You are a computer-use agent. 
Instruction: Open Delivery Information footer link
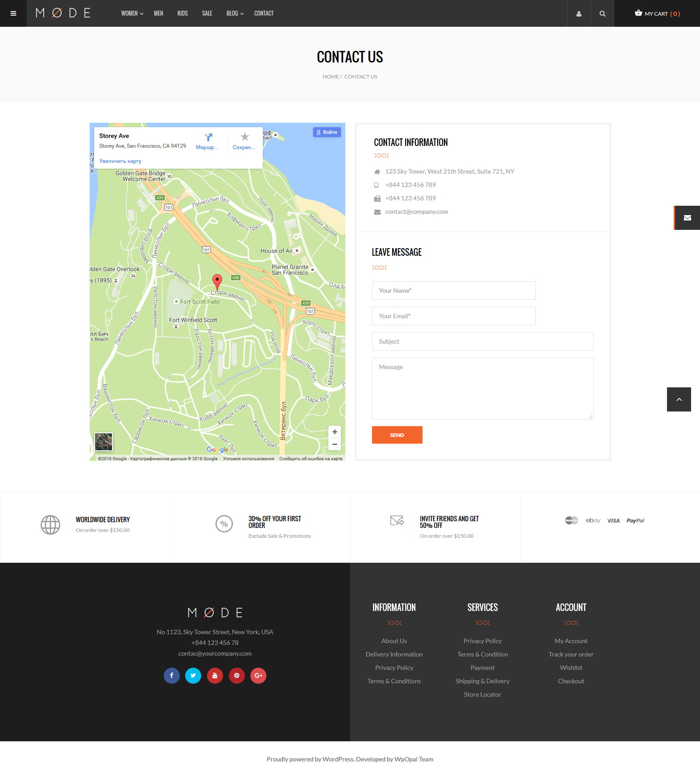pyautogui.click(x=394, y=654)
